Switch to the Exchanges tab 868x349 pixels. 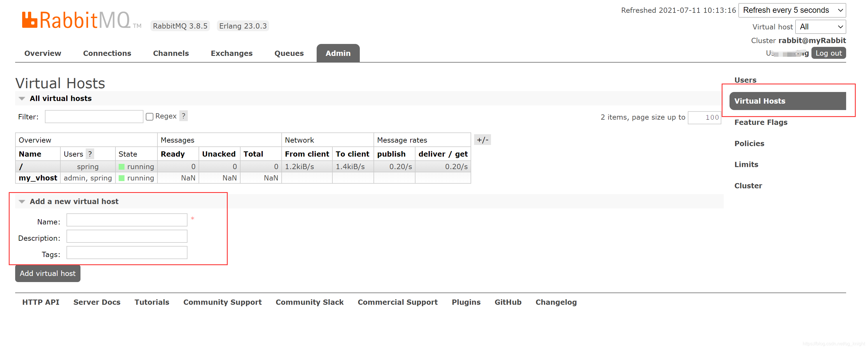click(232, 53)
